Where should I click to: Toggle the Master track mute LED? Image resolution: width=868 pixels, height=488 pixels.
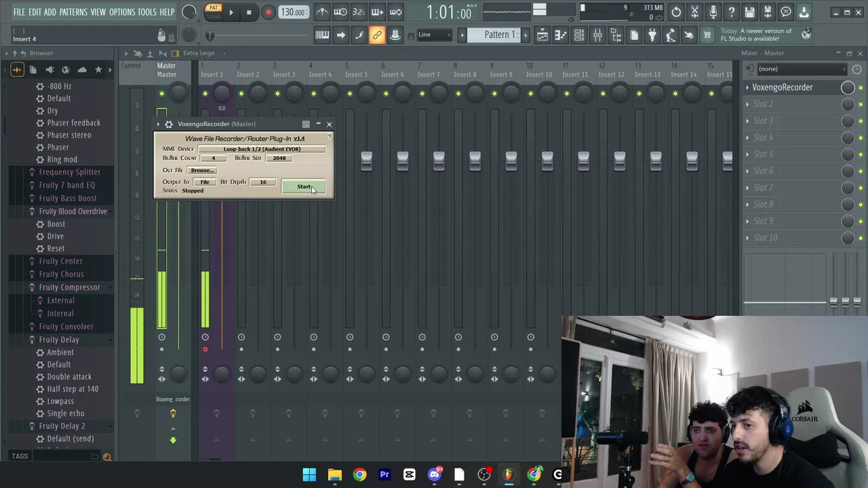(x=161, y=94)
